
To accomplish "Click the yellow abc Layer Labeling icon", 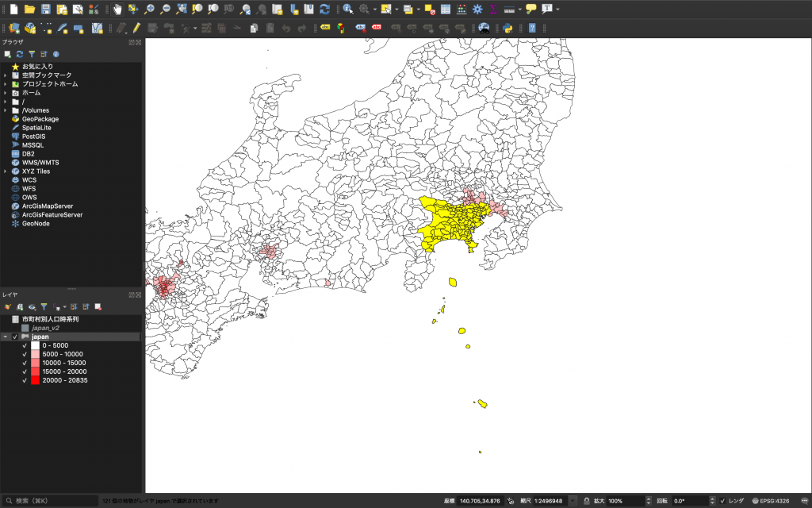I will click(325, 28).
